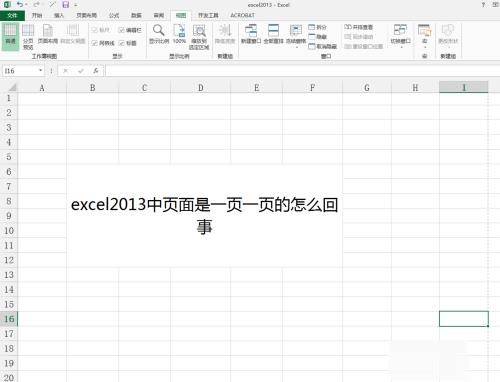
Task: Switch to the Developer (开发工具) tab
Action: tap(208, 15)
